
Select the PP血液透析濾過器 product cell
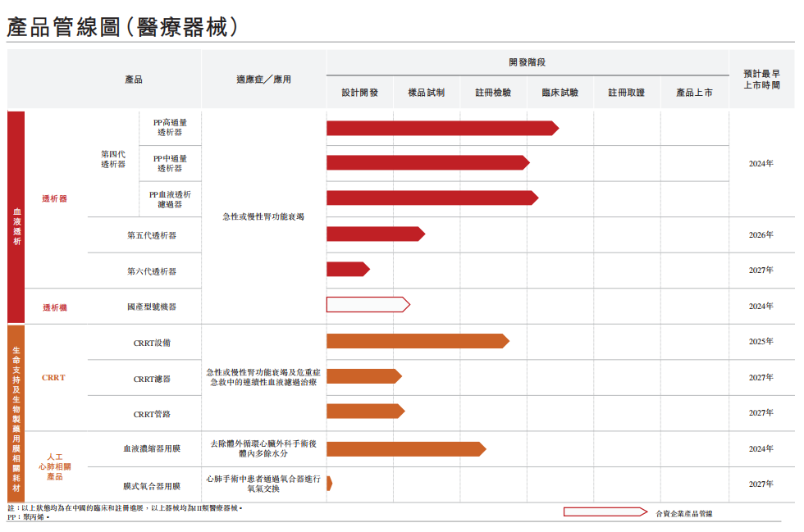click(x=171, y=199)
